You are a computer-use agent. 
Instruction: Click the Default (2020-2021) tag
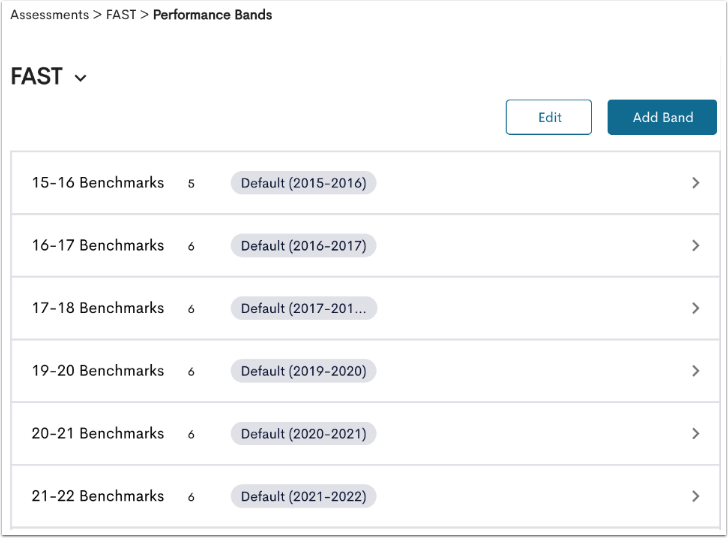(304, 434)
